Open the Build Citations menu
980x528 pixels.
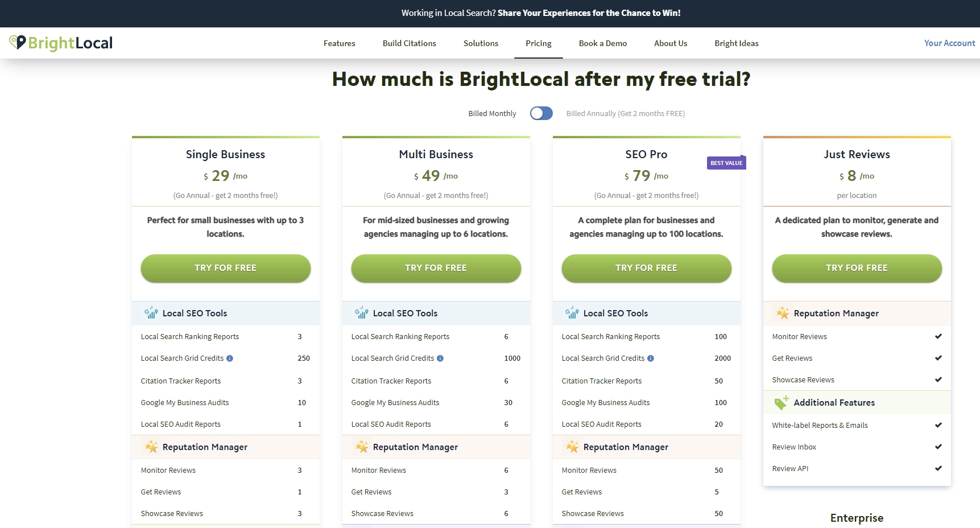[410, 43]
